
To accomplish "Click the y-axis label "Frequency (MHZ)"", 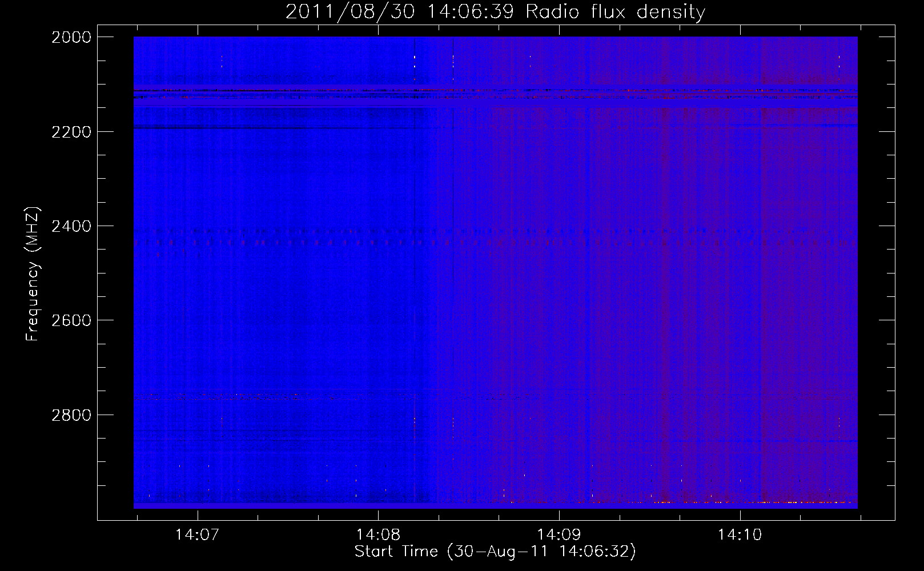I will (x=33, y=274).
